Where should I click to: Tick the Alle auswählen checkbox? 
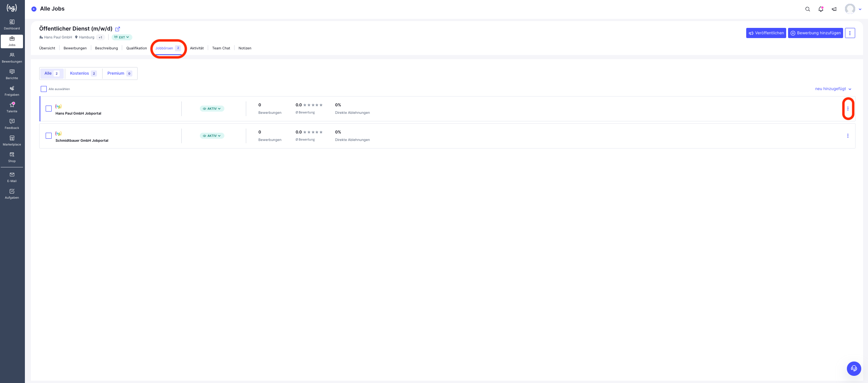[44, 89]
